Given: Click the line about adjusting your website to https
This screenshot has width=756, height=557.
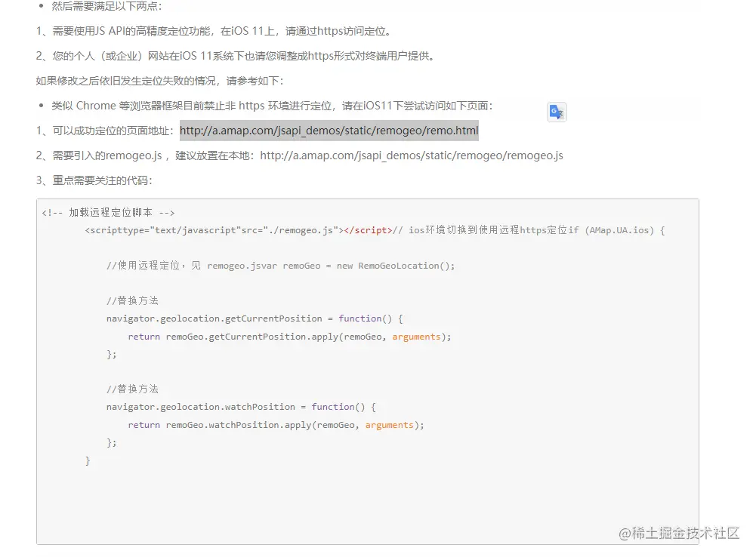Looking at the screenshot, I should [x=236, y=56].
